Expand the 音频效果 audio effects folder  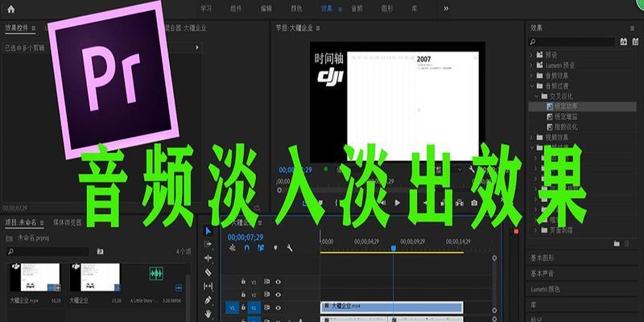[x=530, y=76]
